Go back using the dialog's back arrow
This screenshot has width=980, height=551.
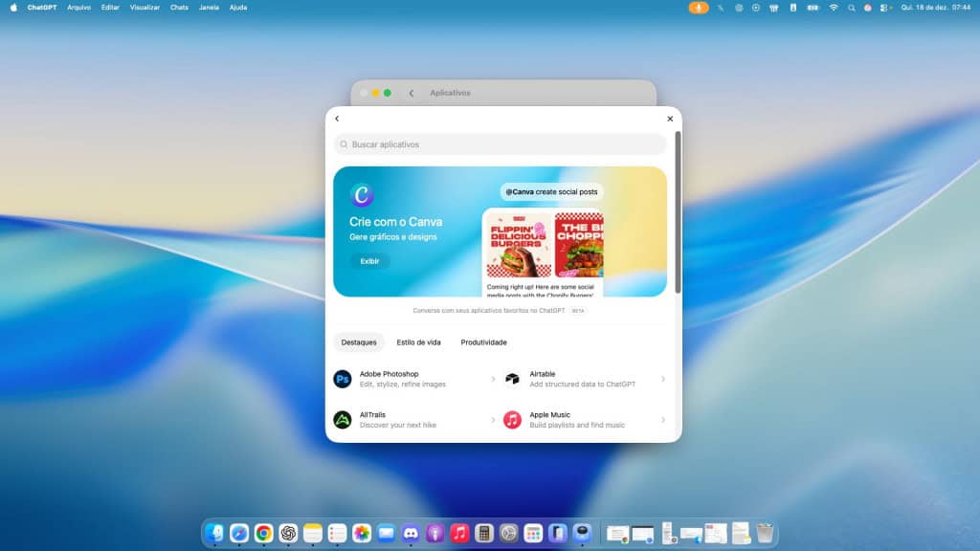pos(337,119)
